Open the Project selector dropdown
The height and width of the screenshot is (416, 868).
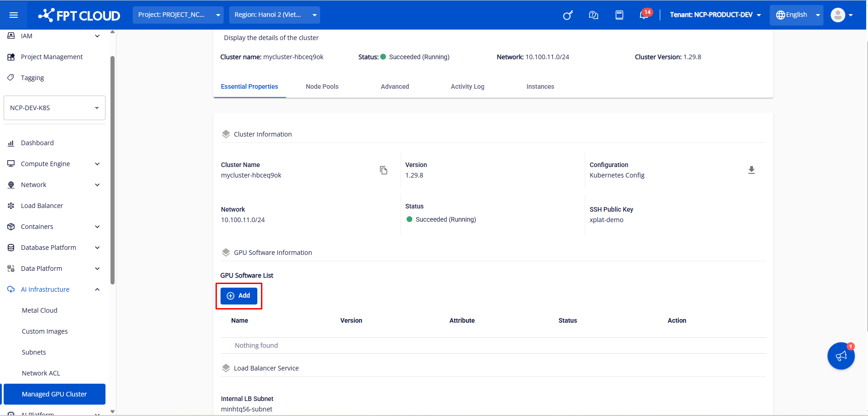(x=179, y=15)
